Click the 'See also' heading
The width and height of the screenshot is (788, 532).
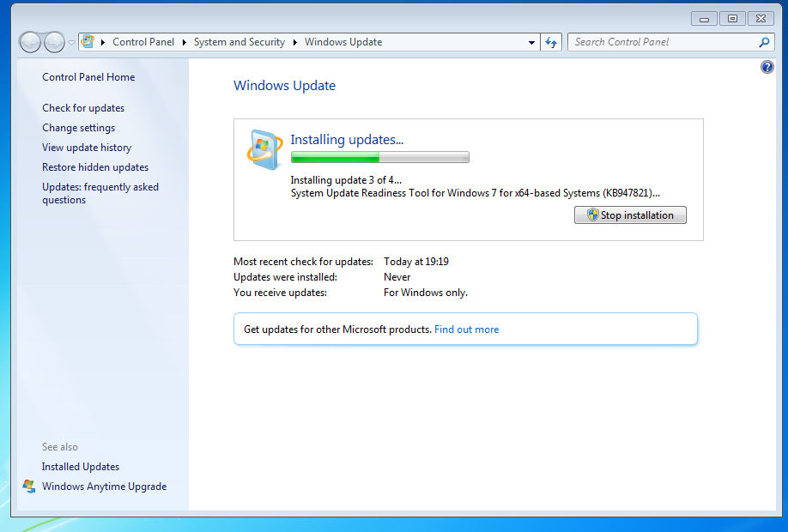pyautogui.click(x=60, y=446)
